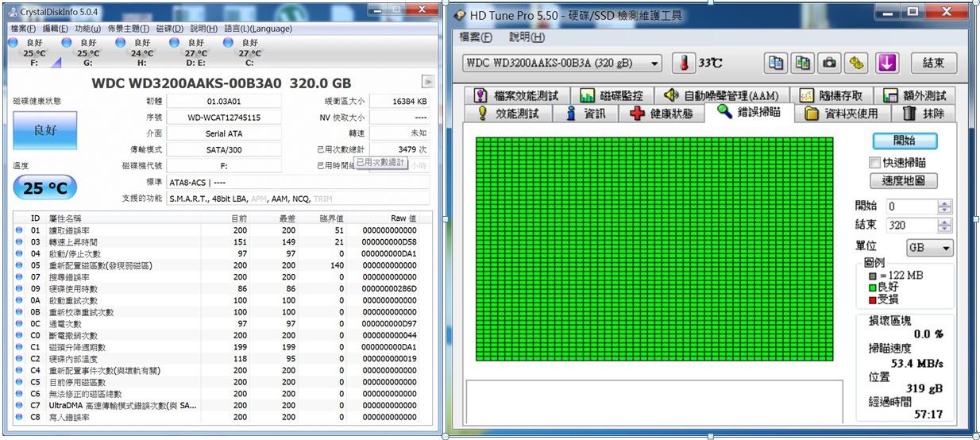This screenshot has height=440, width=980.
Task: Click the HD Tune scan log box
Action: pos(654,400)
